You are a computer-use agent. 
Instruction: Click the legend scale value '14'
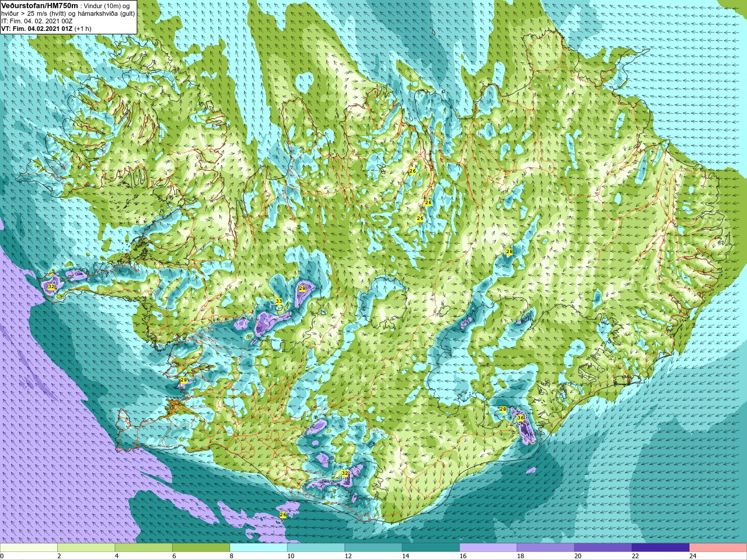tap(406, 556)
